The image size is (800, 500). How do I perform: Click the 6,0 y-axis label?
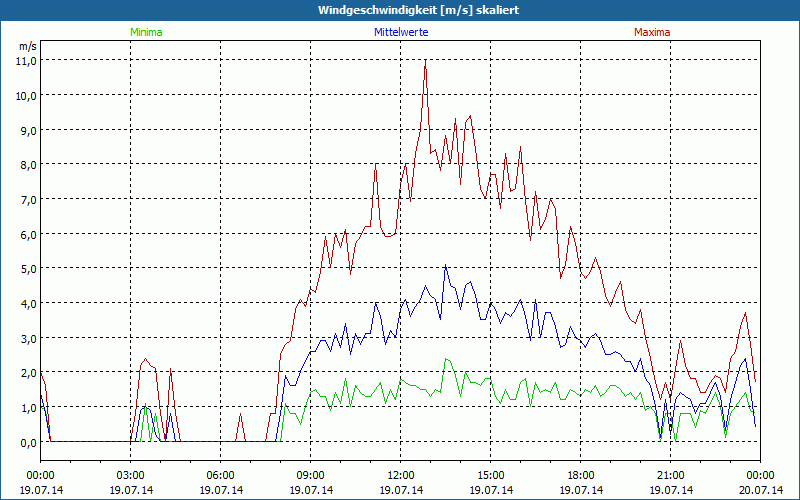tap(30, 234)
